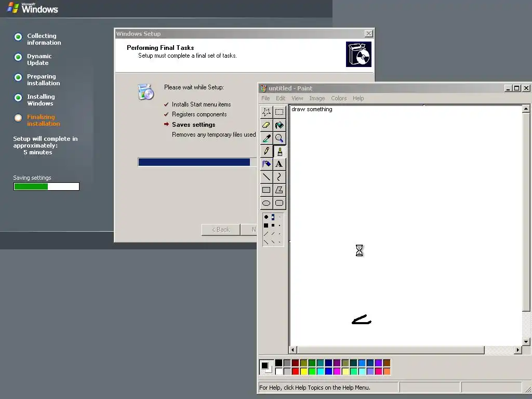Choose the large round brush shape

266,217
